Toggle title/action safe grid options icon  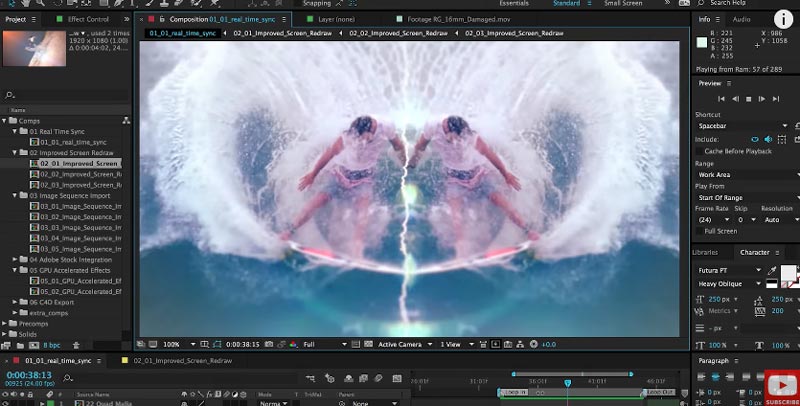point(205,345)
